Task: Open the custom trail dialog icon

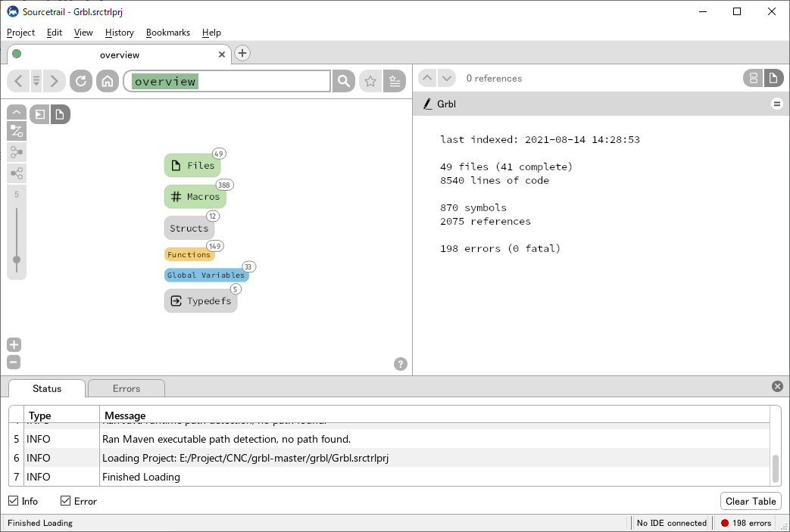Action: [17, 131]
